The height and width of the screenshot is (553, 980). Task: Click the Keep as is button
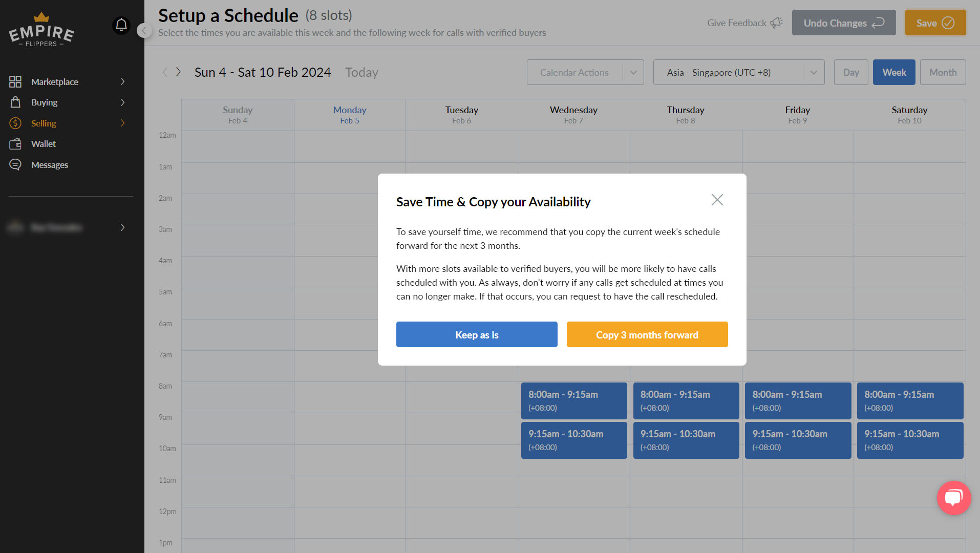tap(476, 335)
